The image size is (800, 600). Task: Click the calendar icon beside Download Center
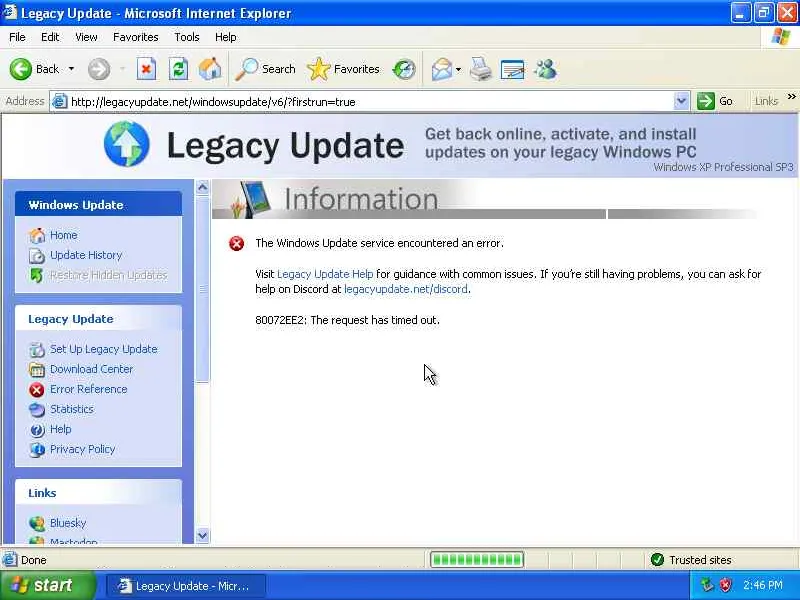click(x=37, y=369)
